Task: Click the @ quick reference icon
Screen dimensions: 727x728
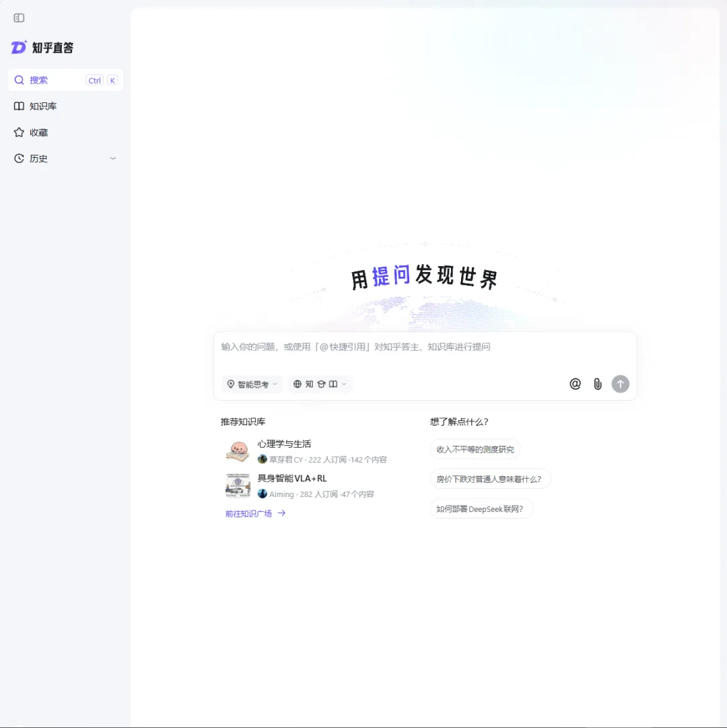Action: [x=575, y=384]
